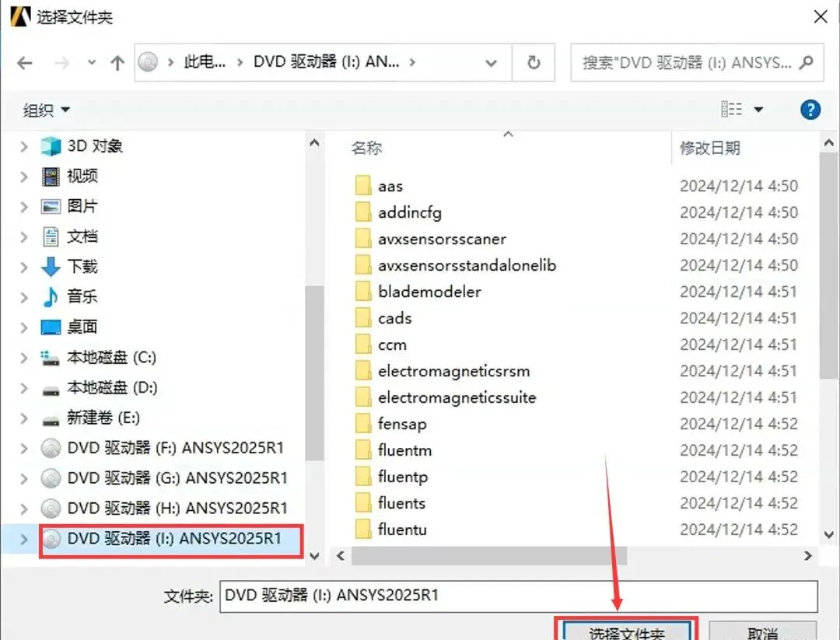Select the fluentm folder icon
This screenshot has width=840, height=640.
363,450
